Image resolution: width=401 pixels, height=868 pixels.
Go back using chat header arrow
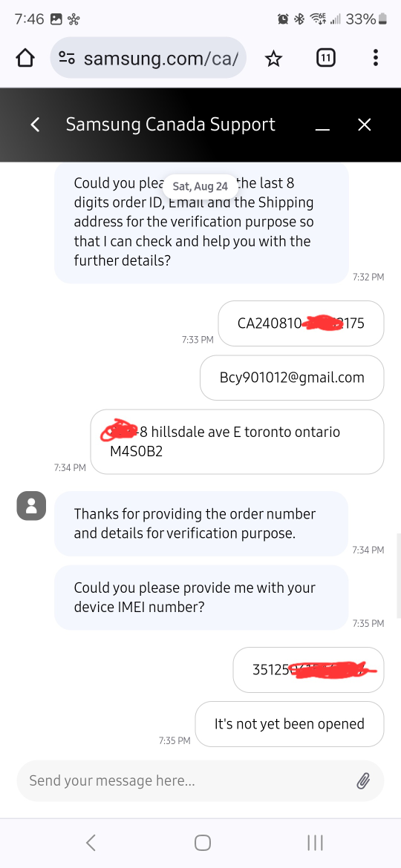36,125
